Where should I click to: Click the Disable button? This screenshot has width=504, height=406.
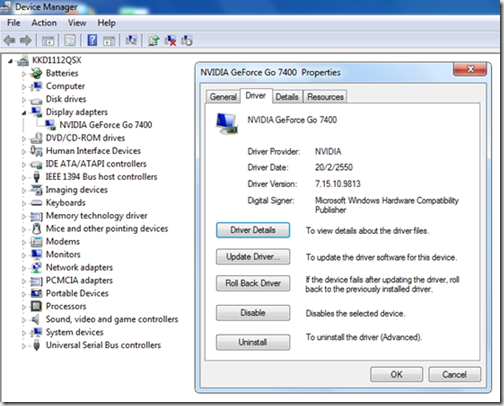click(253, 313)
